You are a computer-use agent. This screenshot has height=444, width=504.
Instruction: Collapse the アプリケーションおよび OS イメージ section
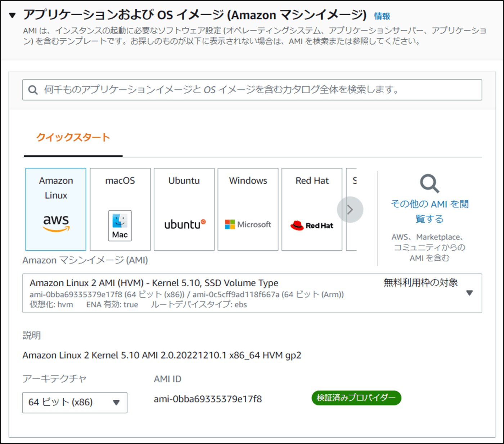pyautogui.click(x=13, y=14)
